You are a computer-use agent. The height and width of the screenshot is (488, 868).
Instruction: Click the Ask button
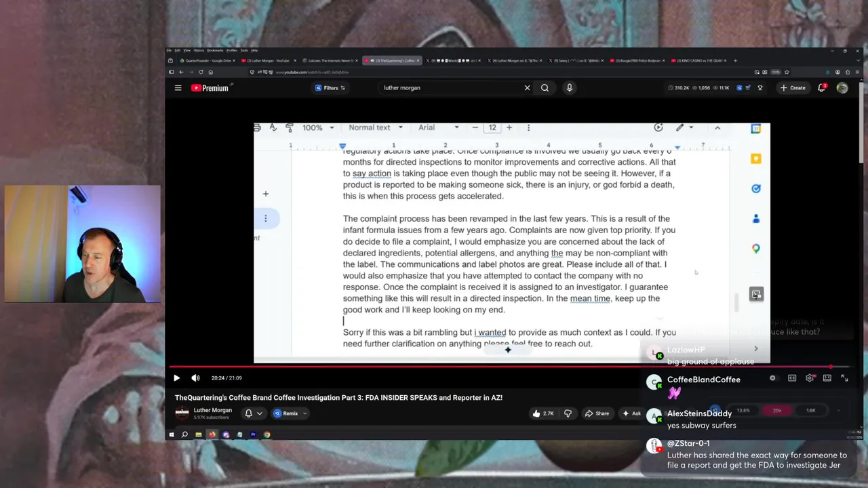click(x=631, y=413)
